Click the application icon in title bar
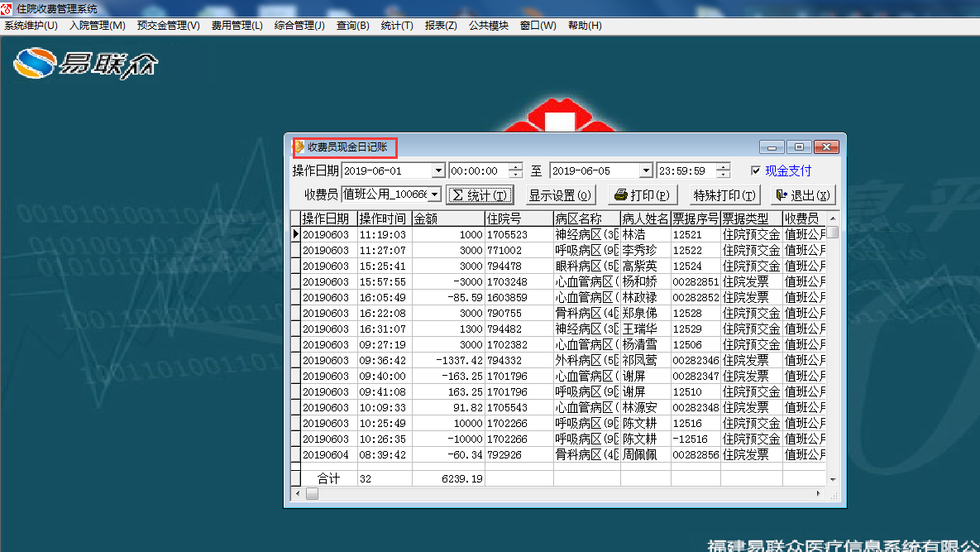 pyautogui.click(x=7, y=9)
